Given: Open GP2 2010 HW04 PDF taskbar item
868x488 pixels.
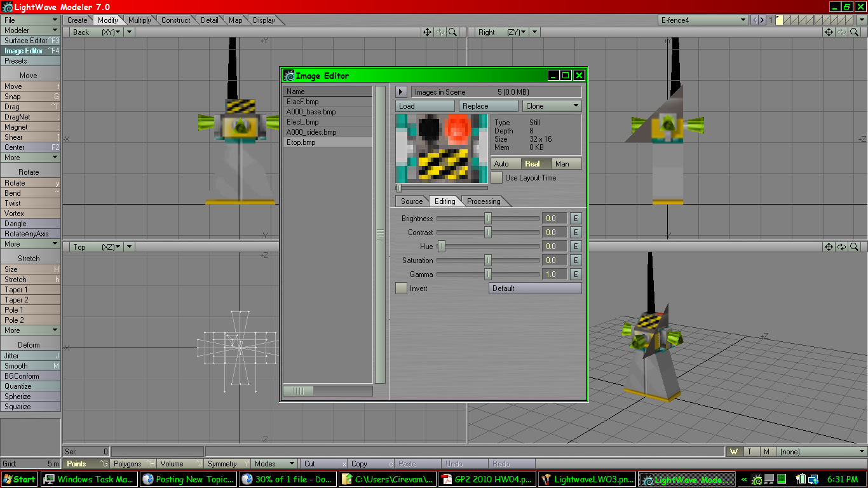Looking at the screenshot, I should click(x=487, y=480).
